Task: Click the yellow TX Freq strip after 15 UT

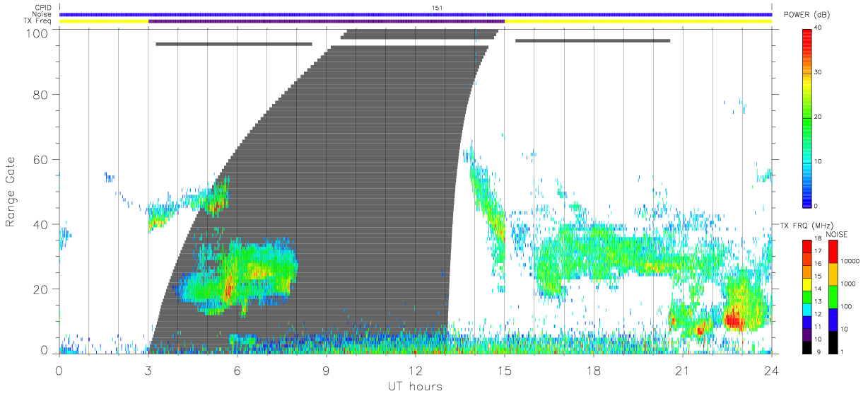Action: coord(638,21)
